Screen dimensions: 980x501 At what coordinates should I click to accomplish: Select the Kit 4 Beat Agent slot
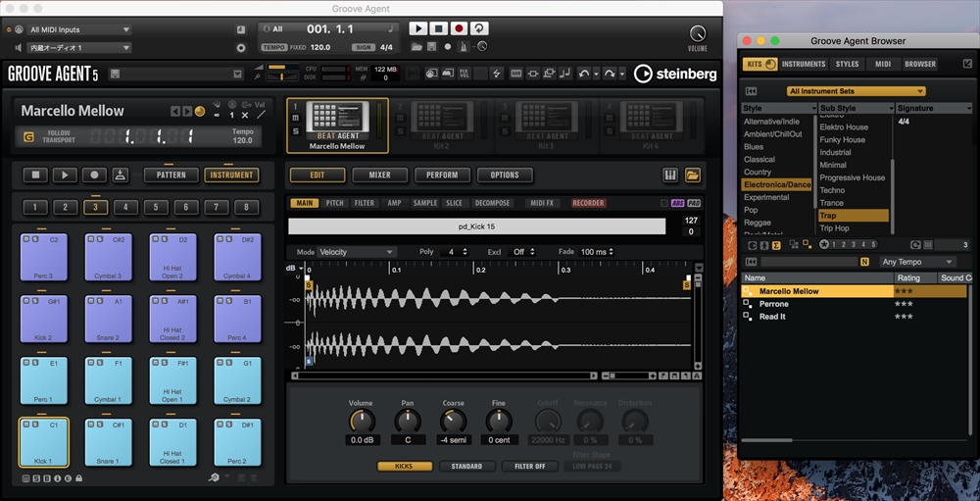pos(651,125)
